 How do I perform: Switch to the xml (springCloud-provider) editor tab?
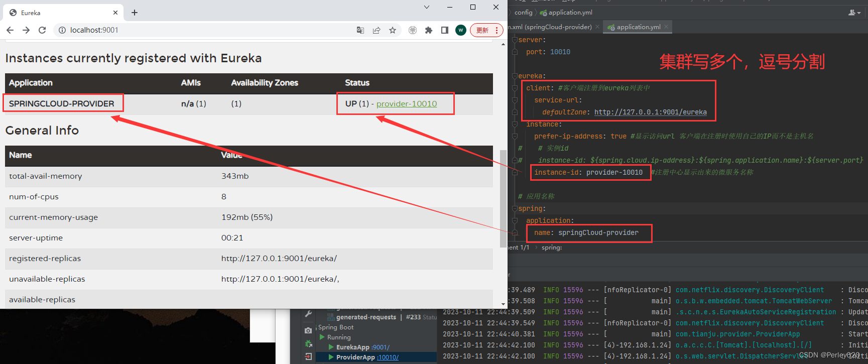(551, 27)
